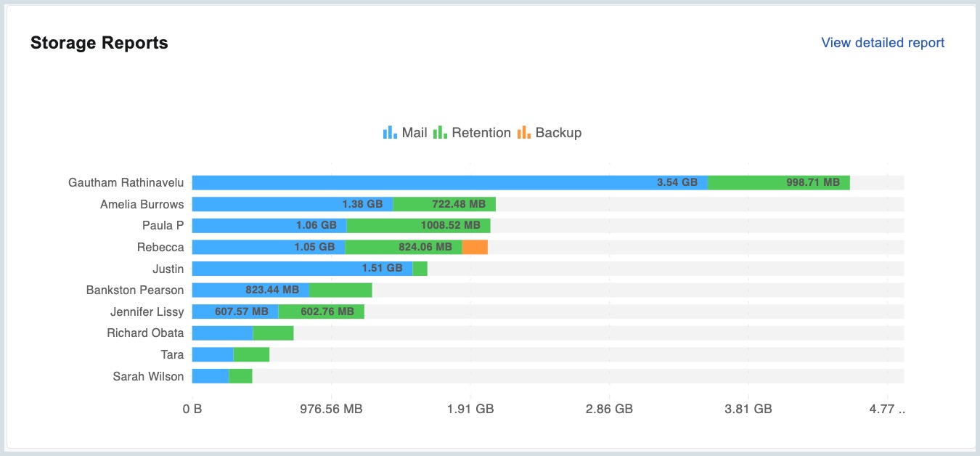Open the View detailed report link

point(883,43)
